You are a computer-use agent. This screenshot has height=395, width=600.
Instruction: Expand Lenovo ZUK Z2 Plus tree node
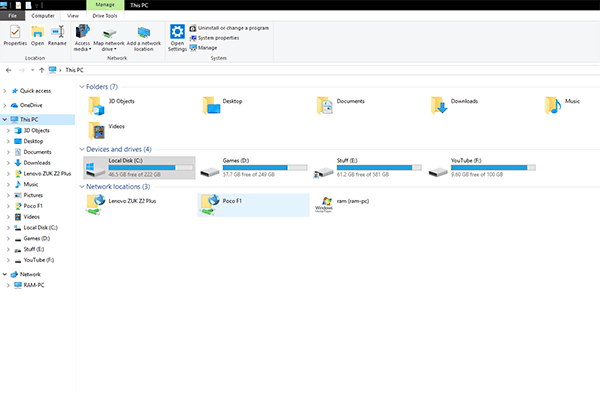point(8,174)
